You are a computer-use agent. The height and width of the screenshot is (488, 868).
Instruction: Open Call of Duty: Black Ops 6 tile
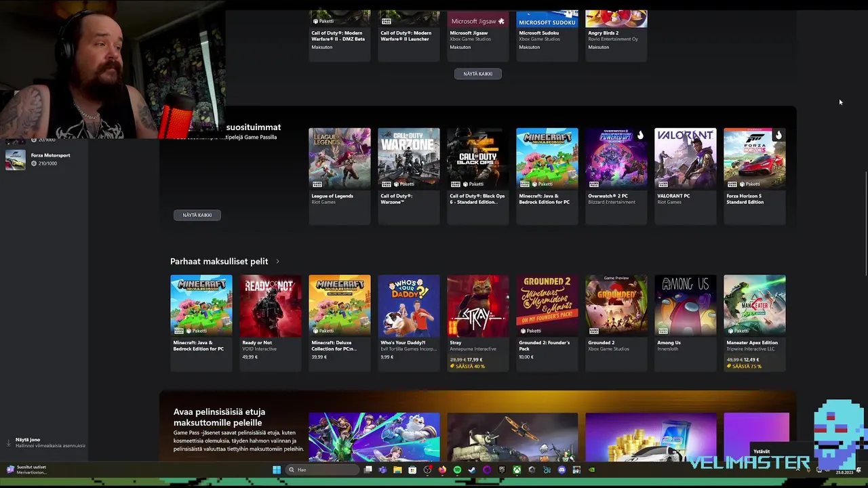(478, 176)
